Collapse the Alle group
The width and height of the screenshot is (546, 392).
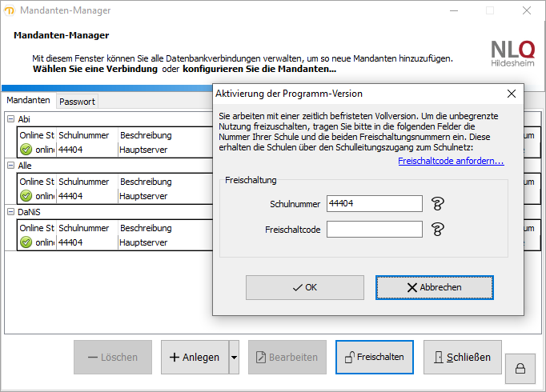click(x=10, y=166)
